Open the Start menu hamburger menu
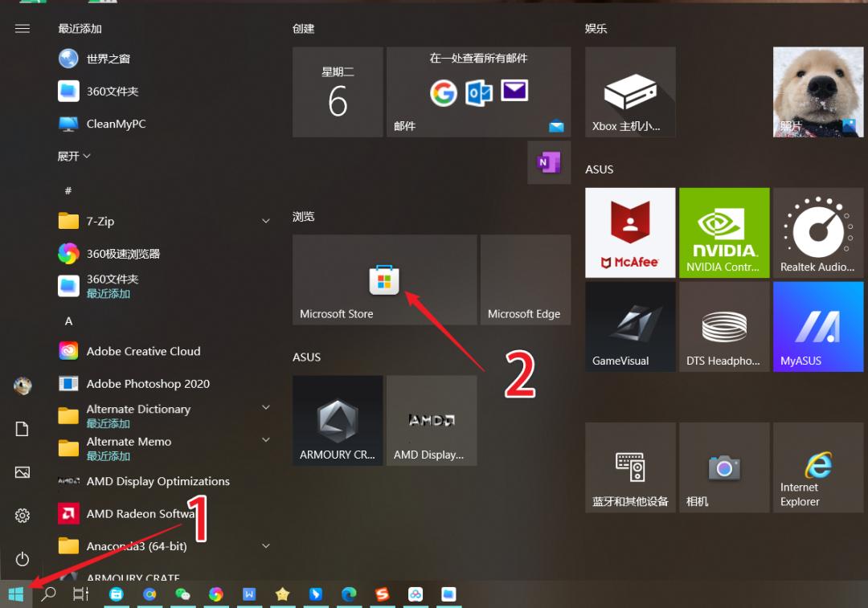868x608 pixels. pyautogui.click(x=22, y=28)
